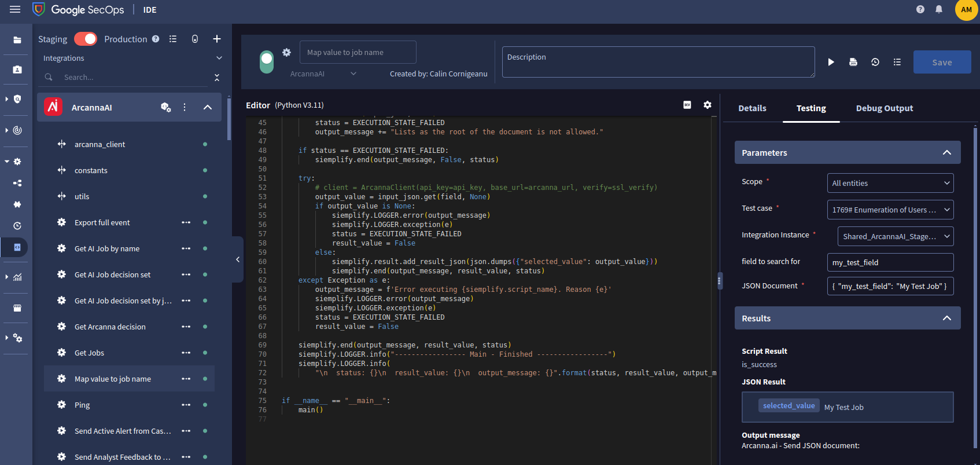Click the Save button

tap(942, 62)
